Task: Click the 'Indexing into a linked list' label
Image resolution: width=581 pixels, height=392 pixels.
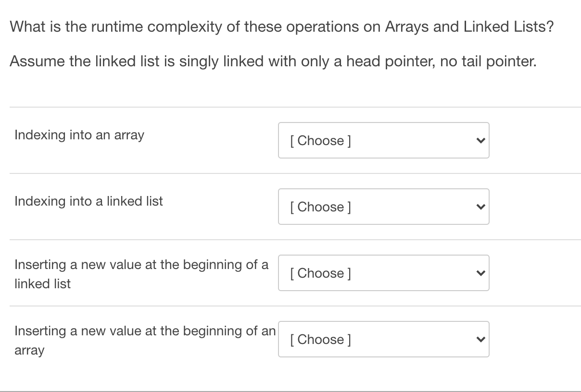Action: coord(88,201)
